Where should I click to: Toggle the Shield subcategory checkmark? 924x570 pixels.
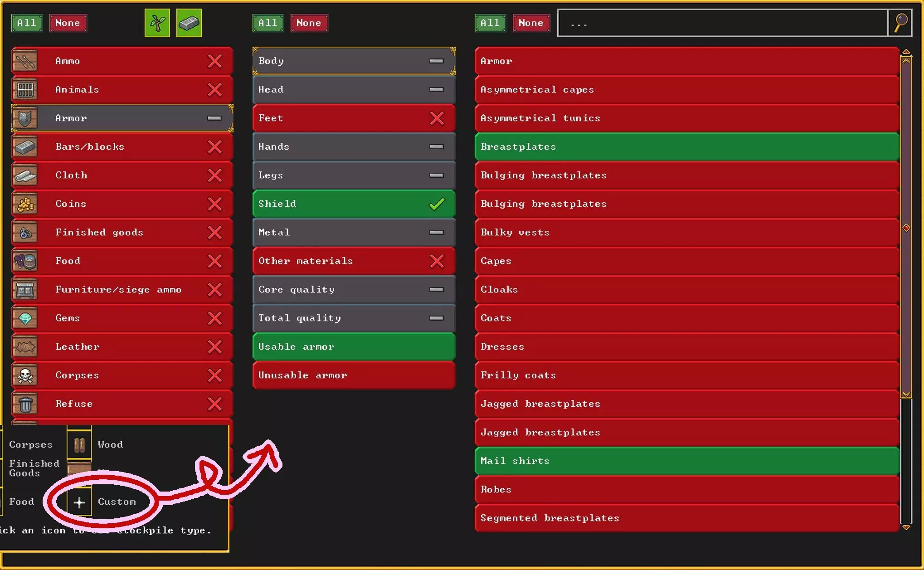pos(437,204)
